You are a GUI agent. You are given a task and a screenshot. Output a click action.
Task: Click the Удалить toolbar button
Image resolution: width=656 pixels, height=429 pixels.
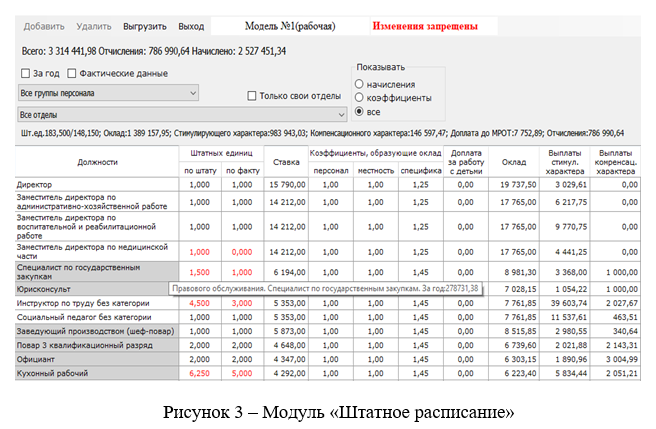[x=93, y=26]
